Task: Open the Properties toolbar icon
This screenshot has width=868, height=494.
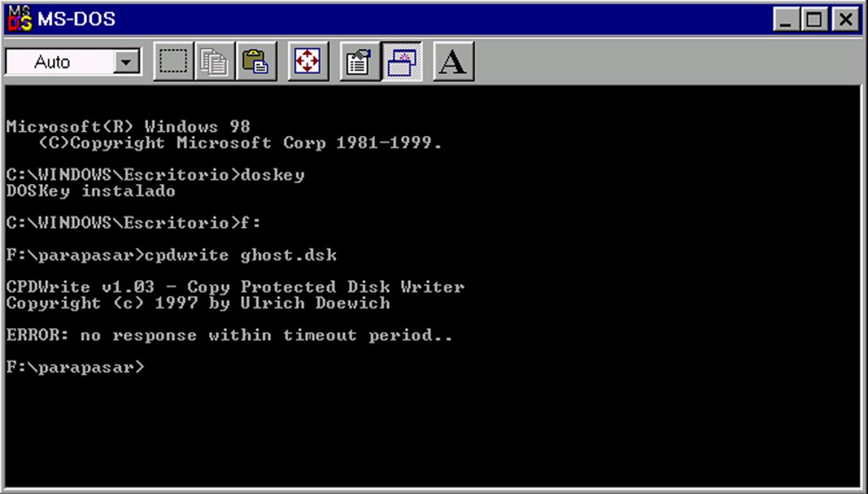Action: (x=360, y=62)
